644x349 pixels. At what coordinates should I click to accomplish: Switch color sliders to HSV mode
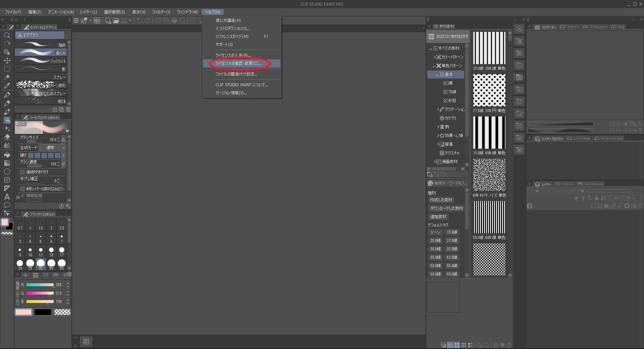click(17, 294)
